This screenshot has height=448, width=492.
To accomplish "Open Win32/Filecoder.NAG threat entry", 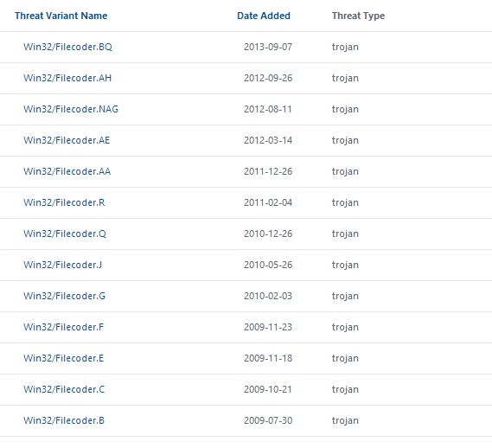I will (71, 109).
